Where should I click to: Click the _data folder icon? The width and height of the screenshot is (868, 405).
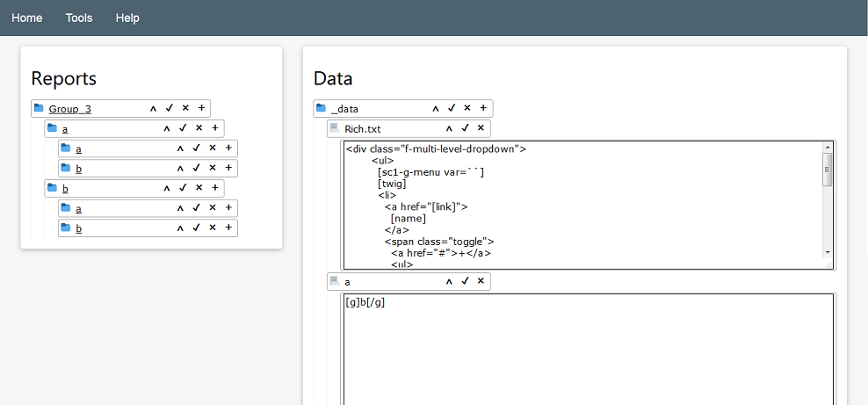(321, 108)
